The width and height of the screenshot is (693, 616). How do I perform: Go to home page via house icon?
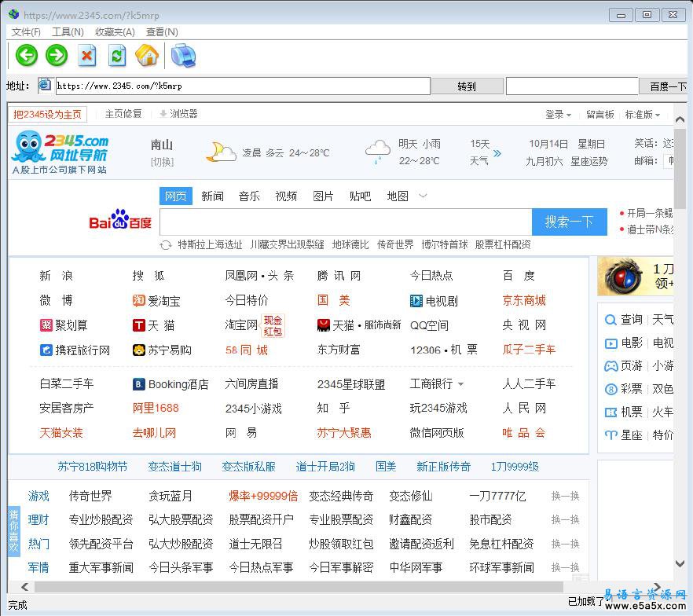coord(147,56)
